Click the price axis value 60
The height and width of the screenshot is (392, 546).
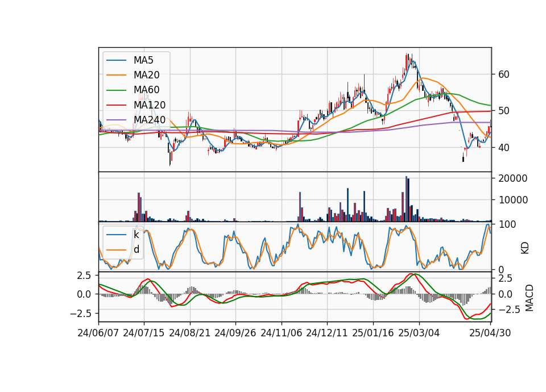coord(504,74)
